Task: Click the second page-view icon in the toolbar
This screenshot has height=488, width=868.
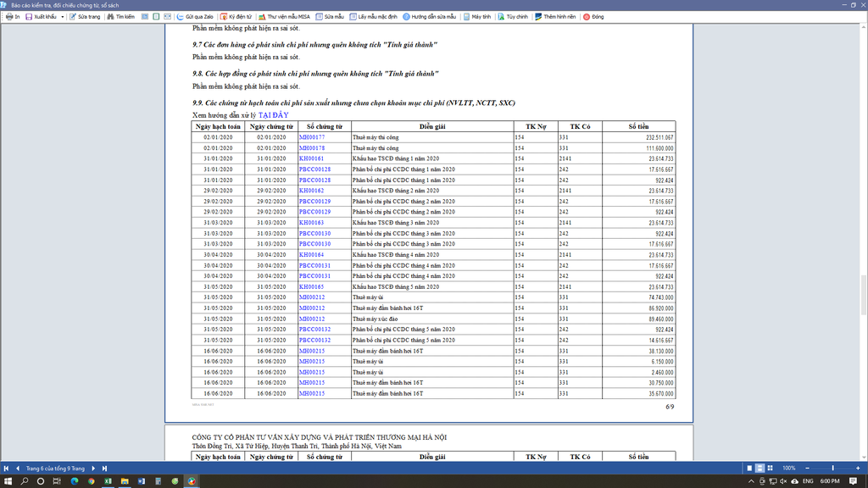Action: [156, 17]
